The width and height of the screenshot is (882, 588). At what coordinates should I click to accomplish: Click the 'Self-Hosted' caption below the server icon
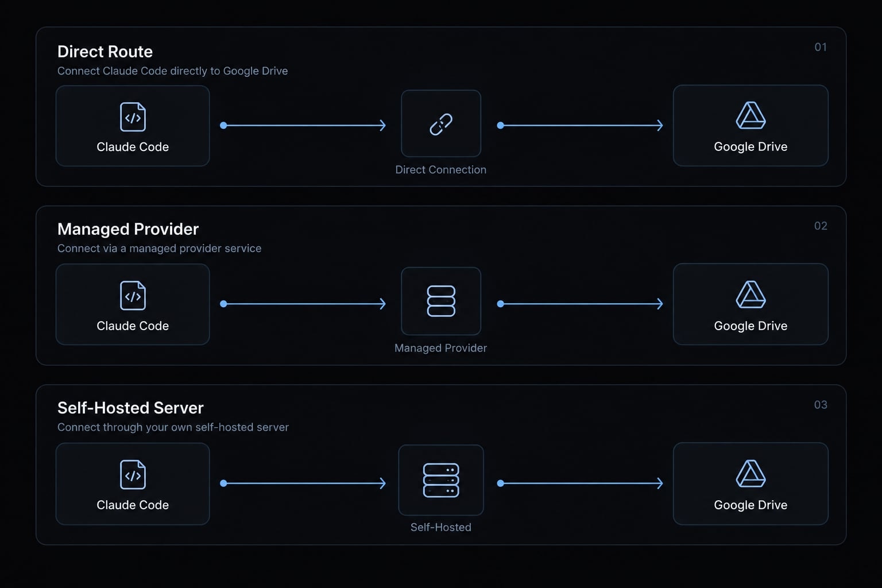(441, 527)
